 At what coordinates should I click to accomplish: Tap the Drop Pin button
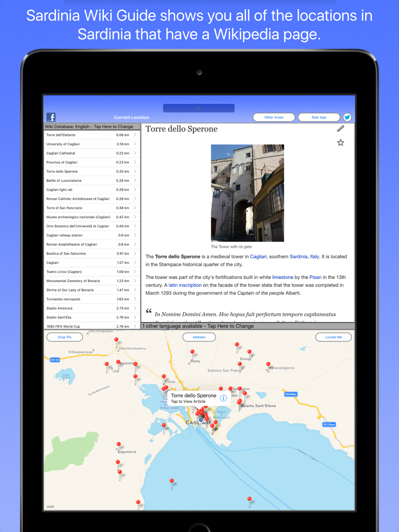65,337
